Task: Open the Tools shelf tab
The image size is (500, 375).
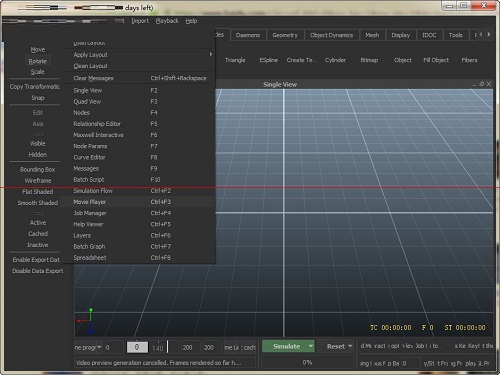Action: click(x=456, y=35)
